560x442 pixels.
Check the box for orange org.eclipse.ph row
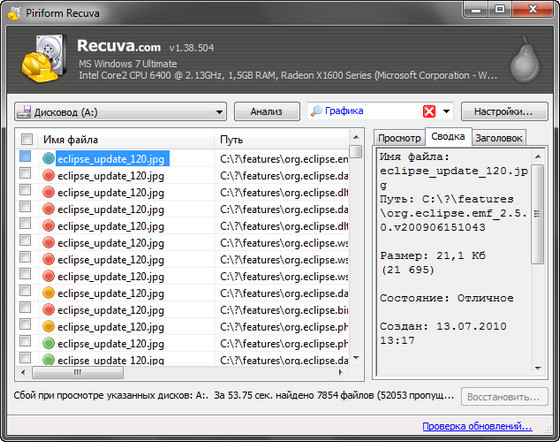(25, 324)
